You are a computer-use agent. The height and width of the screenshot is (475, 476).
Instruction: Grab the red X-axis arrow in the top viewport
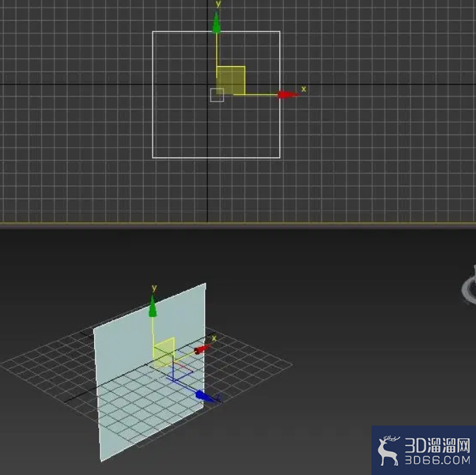[x=289, y=95]
